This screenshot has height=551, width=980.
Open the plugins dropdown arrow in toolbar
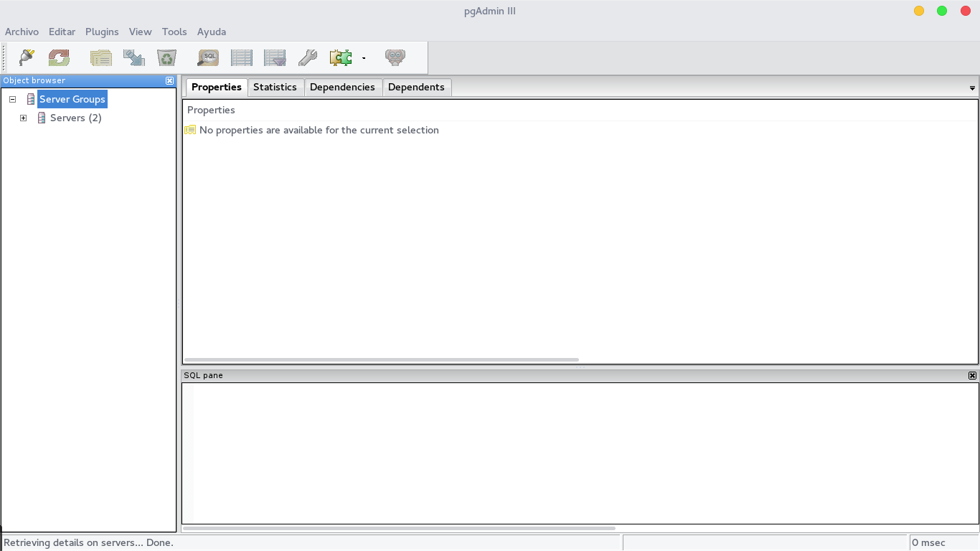click(364, 58)
